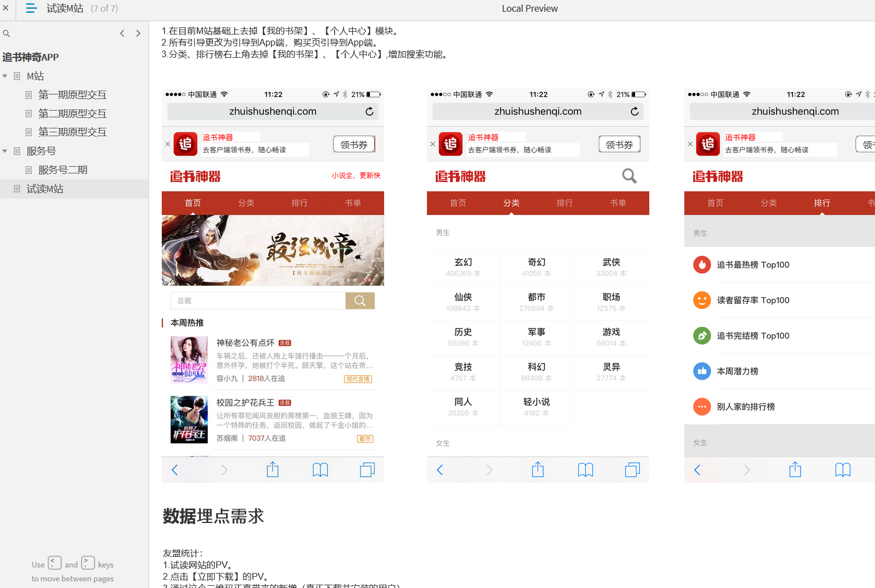Go to next page arrow in sidebar

(x=138, y=33)
